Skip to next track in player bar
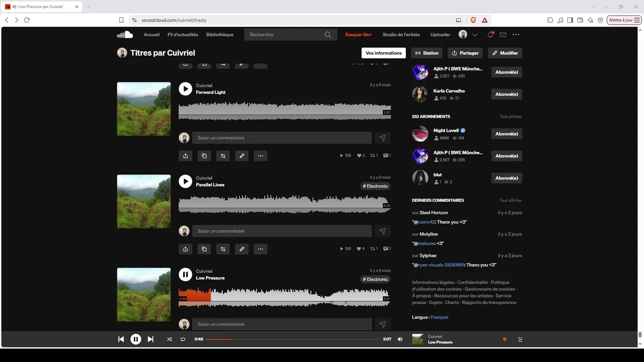644x362 pixels. (x=150, y=339)
